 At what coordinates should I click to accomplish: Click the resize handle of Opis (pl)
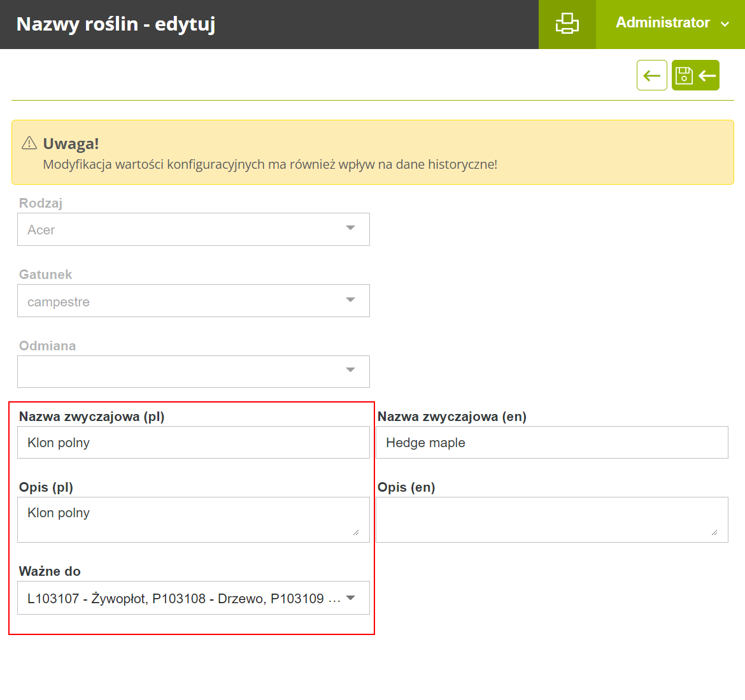pos(355,532)
